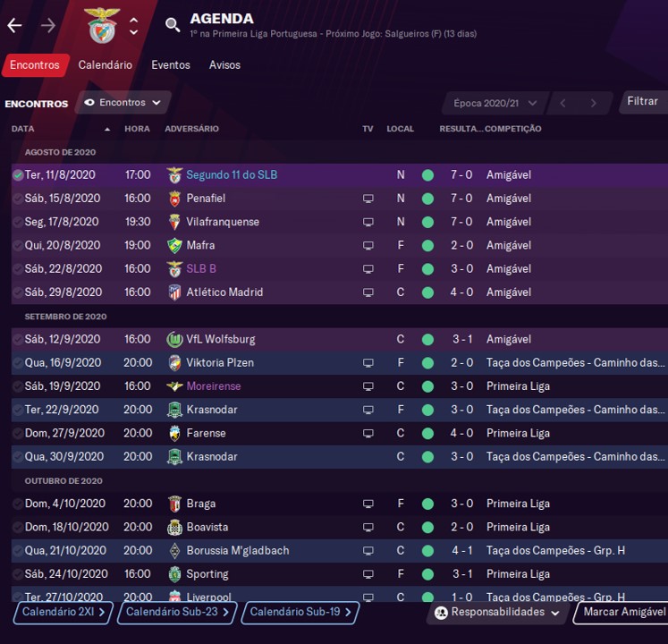Click the back arrow navigation icon

pos(14,25)
